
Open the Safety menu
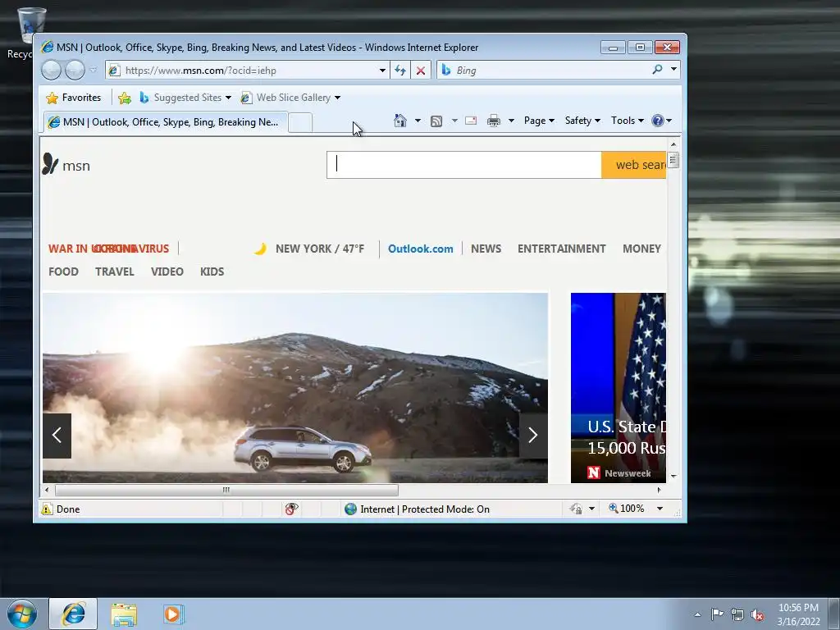pos(582,121)
